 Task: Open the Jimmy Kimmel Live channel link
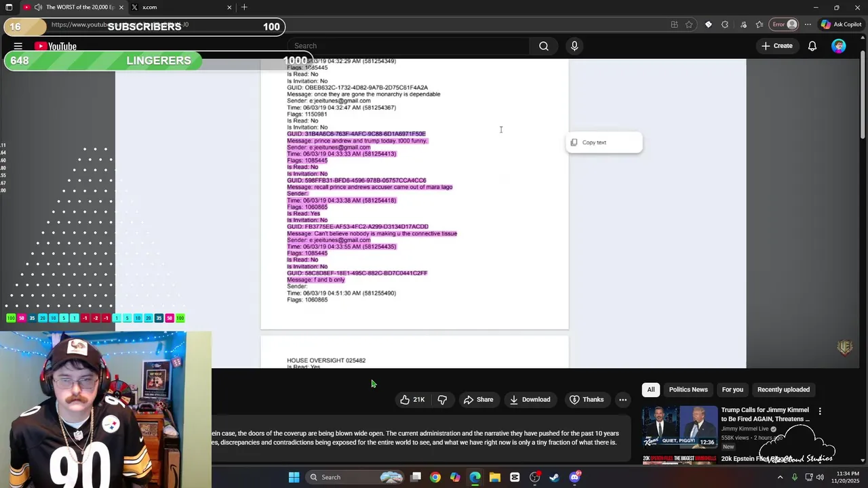[x=745, y=428]
